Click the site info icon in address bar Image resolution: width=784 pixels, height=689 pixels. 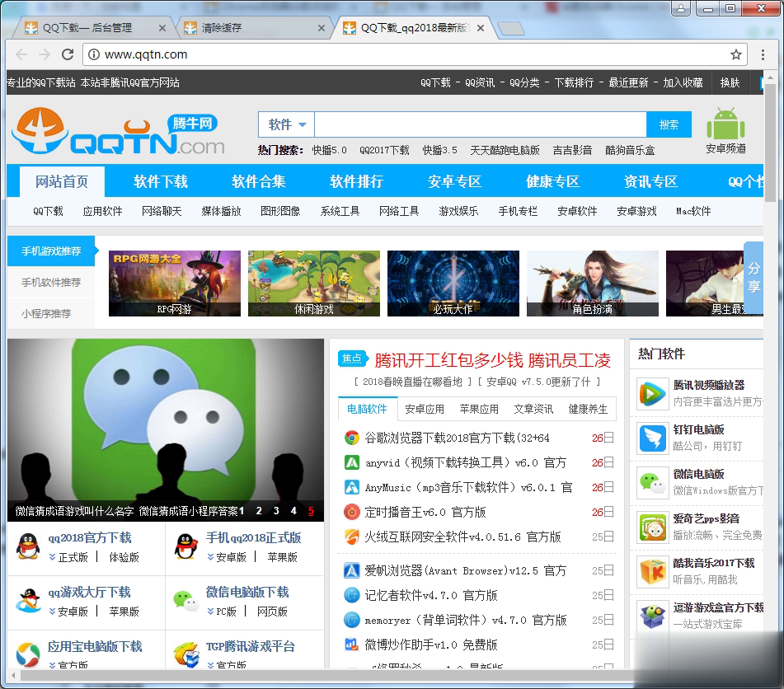pyautogui.click(x=94, y=54)
